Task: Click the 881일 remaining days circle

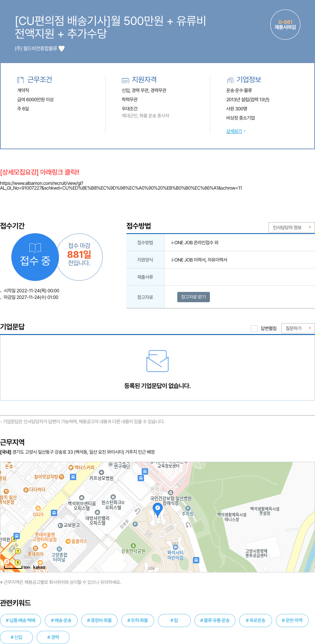Action: (x=79, y=257)
